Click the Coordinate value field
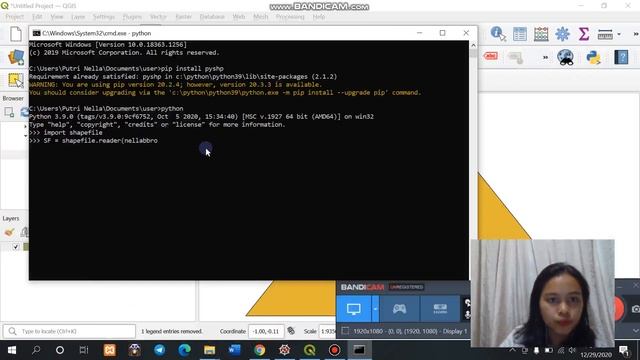Screen dimensions: 640x360 click(266, 331)
